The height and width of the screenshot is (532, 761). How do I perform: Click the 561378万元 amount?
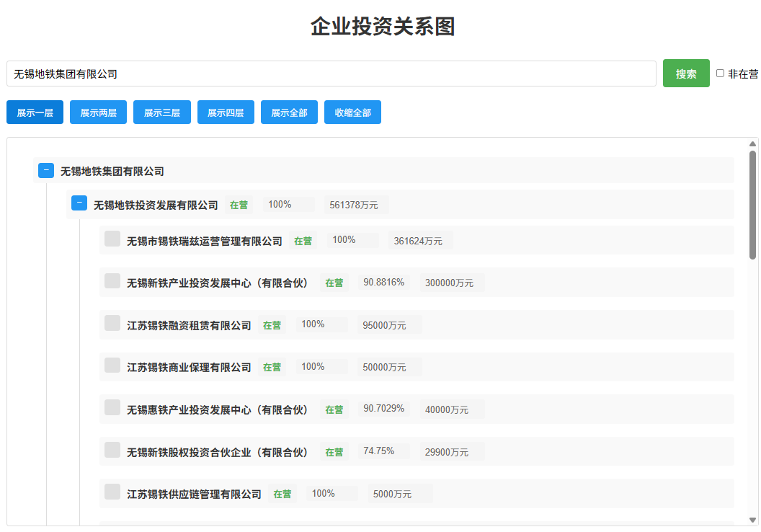[x=356, y=205]
